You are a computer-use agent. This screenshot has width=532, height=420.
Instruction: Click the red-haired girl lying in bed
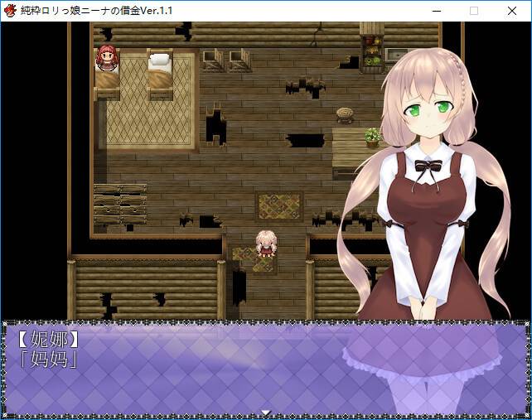(x=107, y=60)
